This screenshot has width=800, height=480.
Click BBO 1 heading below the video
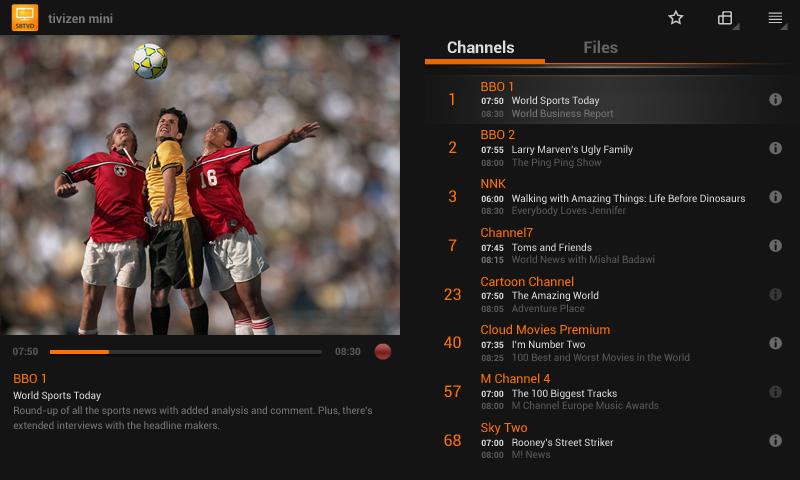30,378
